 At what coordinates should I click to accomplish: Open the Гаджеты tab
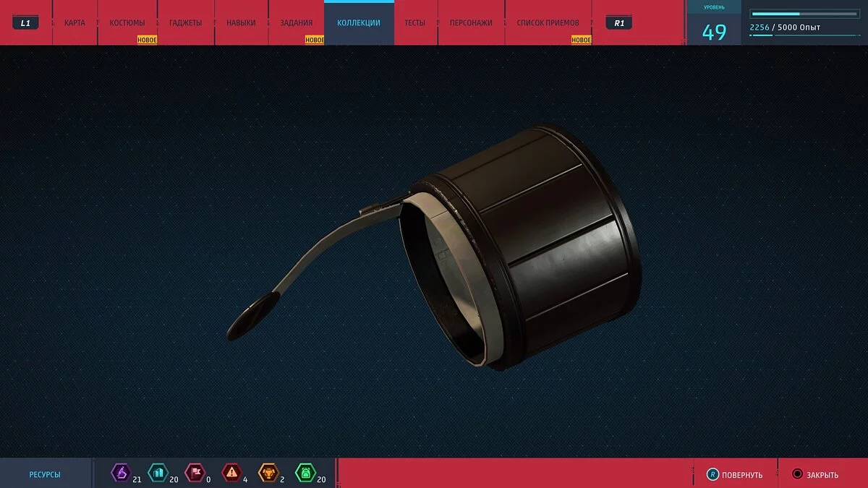[186, 23]
